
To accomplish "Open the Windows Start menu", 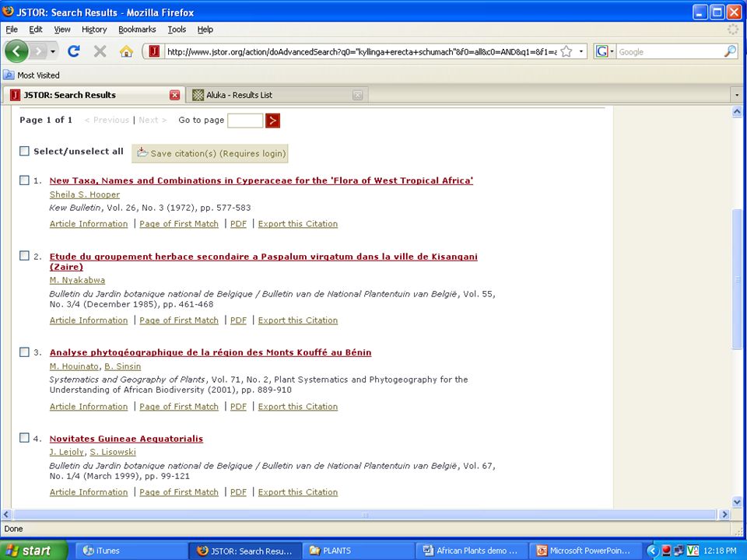I will coord(33,551).
